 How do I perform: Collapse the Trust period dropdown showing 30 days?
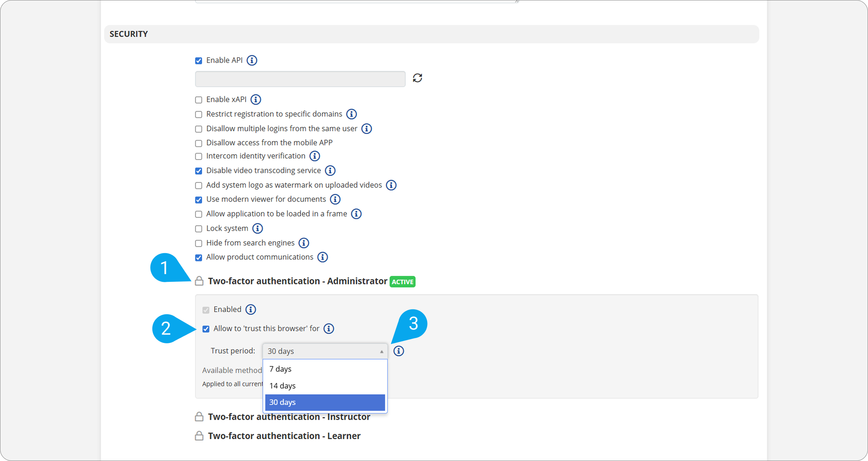pos(325,351)
